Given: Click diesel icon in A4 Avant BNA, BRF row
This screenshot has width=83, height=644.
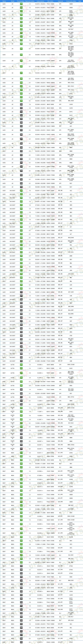Looking at the screenshot, I should pos(21,310).
